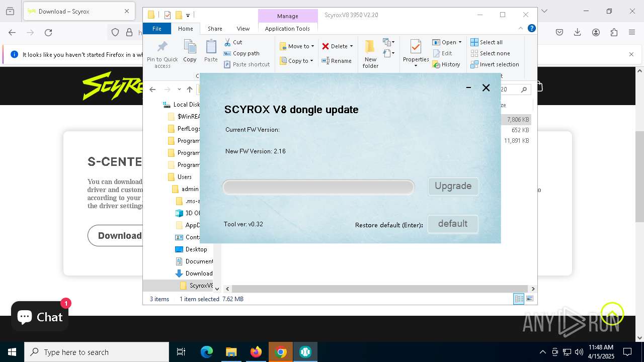The image size is (644, 362).
Task: Open Microsoft Edge from taskbar
Action: (x=207, y=352)
